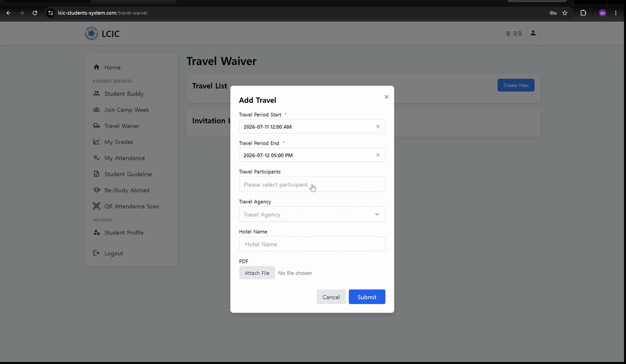Click the browser address bar URL
626x364 pixels.
103,13
